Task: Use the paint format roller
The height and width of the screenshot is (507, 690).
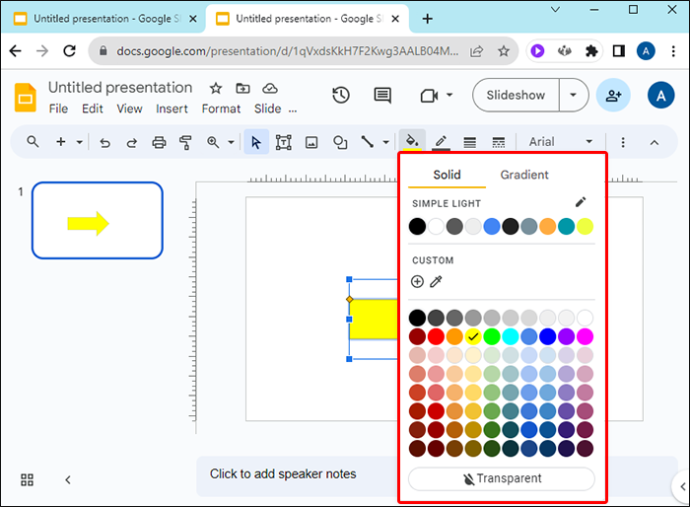Action: (x=185, y=142)
